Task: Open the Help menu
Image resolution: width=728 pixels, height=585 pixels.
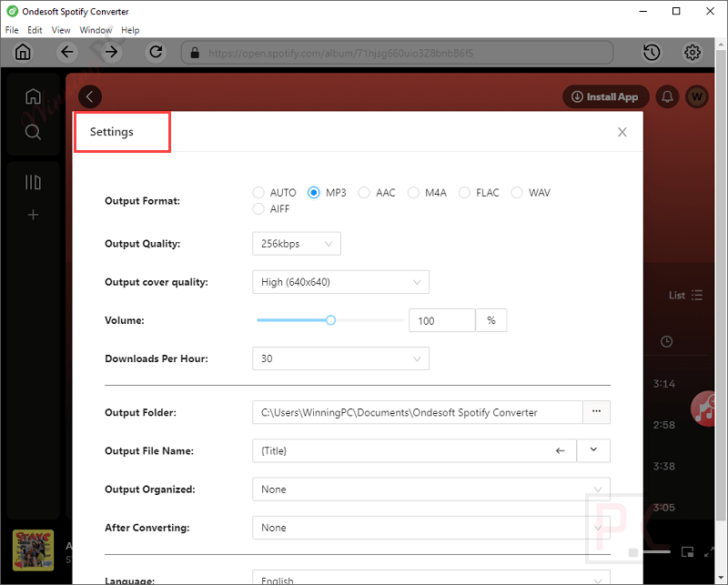Action: pos(130,30)
